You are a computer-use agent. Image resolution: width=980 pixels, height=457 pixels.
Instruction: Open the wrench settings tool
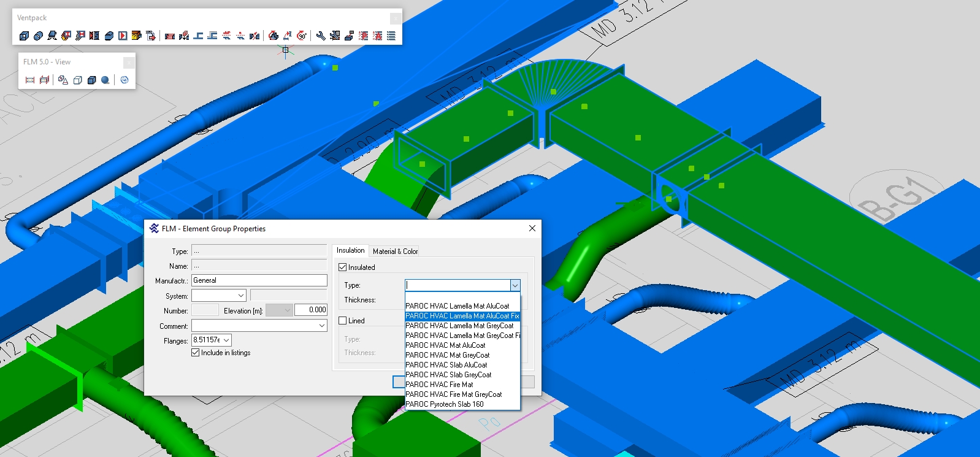click(321, 36)
